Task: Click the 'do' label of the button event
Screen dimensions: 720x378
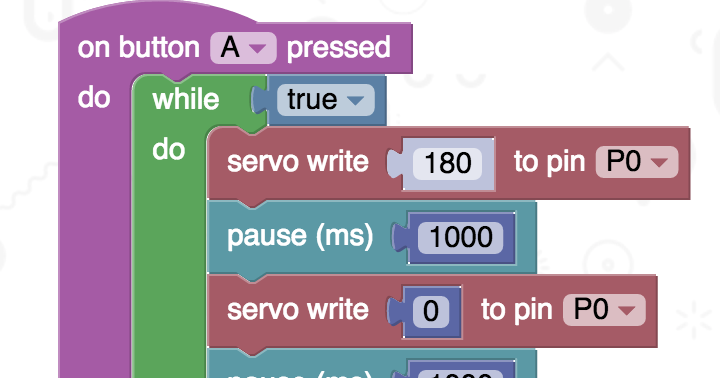Action: [94, 98]
